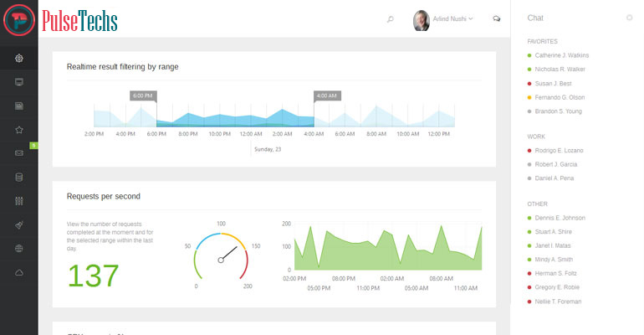The width and height of the screenshot is (644, 335).
Task: Open the monitor icon in the sidebar
Action: [x=19, y=82]
